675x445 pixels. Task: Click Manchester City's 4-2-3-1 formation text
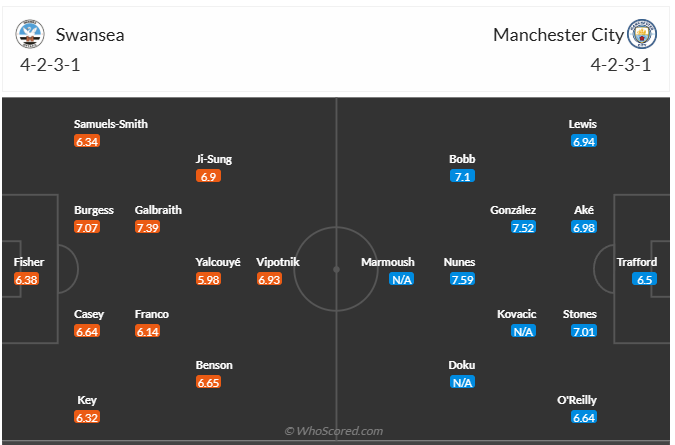620,66
